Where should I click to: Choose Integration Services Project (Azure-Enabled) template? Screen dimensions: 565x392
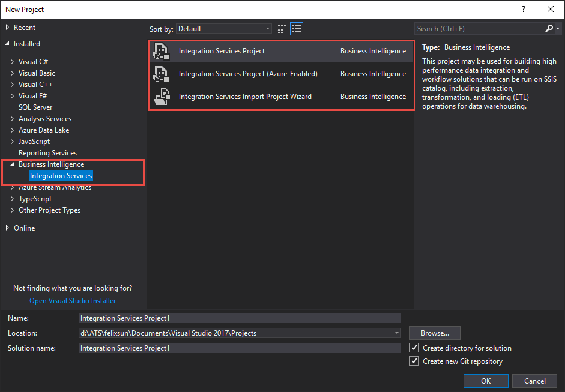[x=281, y=74]
